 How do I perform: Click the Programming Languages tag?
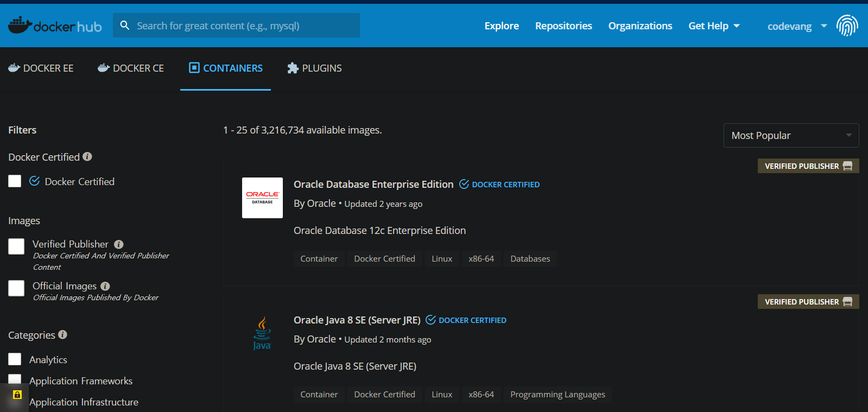point(557,394)
